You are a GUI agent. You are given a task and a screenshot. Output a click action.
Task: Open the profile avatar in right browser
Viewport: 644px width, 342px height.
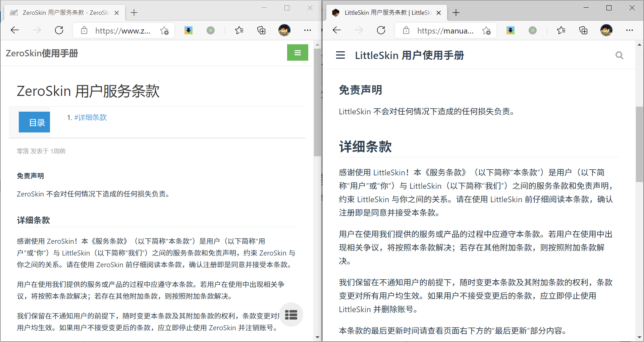pyautogui.click(x=606, y=31)
